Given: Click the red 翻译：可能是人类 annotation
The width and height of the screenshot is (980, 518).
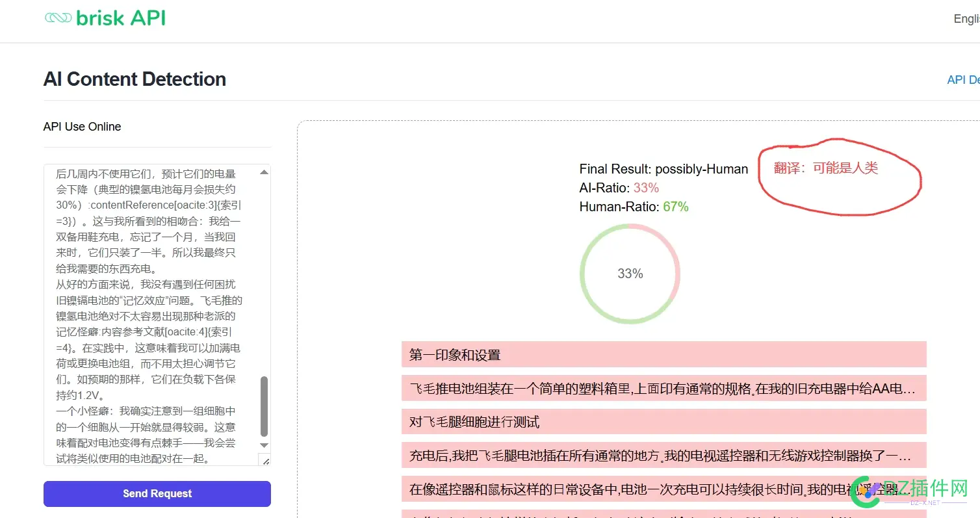Looking at the screenshot, I should (825, 168).
